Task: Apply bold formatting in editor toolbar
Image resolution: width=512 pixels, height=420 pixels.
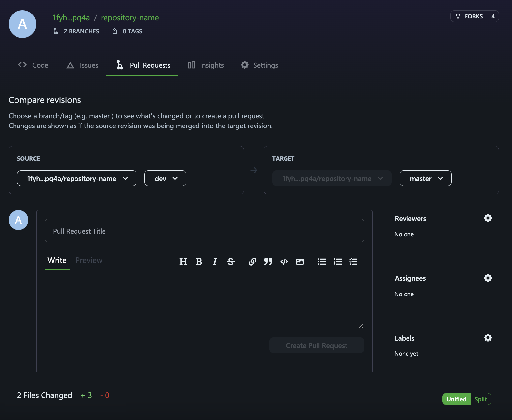Action: coord(199,262)
